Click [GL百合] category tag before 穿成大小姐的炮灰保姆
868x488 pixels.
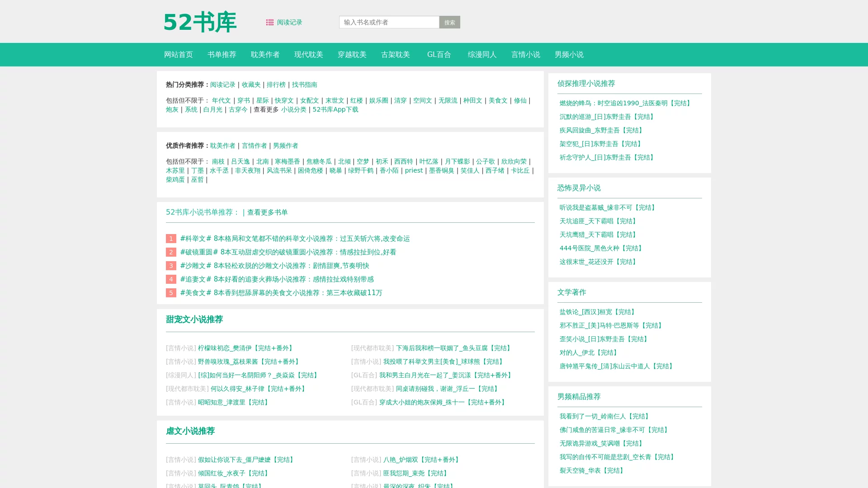(364, 402)
